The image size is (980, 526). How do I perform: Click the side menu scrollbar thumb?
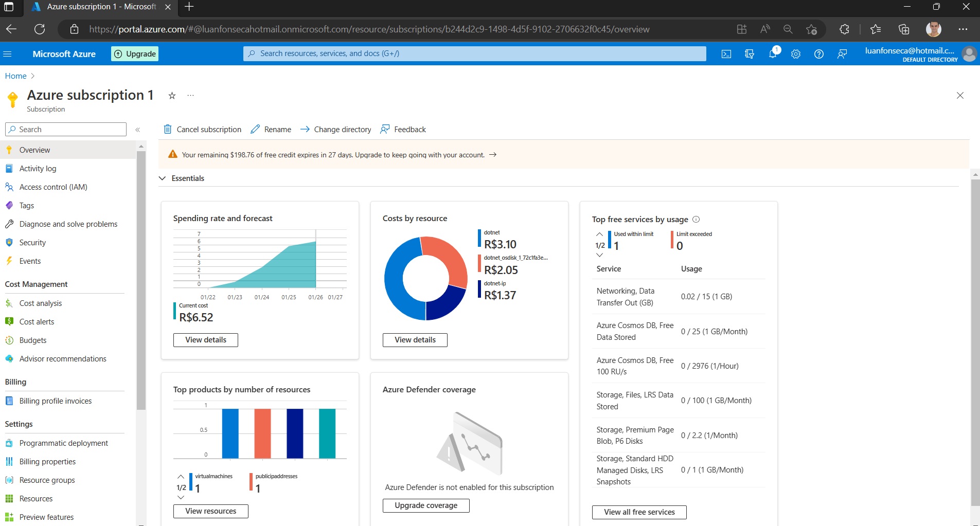click(141, 280)
